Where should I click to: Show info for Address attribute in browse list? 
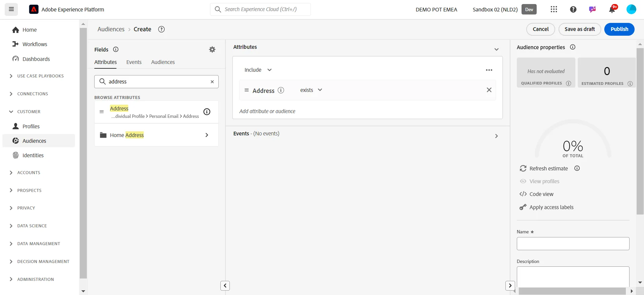click(x=207, y=112)
